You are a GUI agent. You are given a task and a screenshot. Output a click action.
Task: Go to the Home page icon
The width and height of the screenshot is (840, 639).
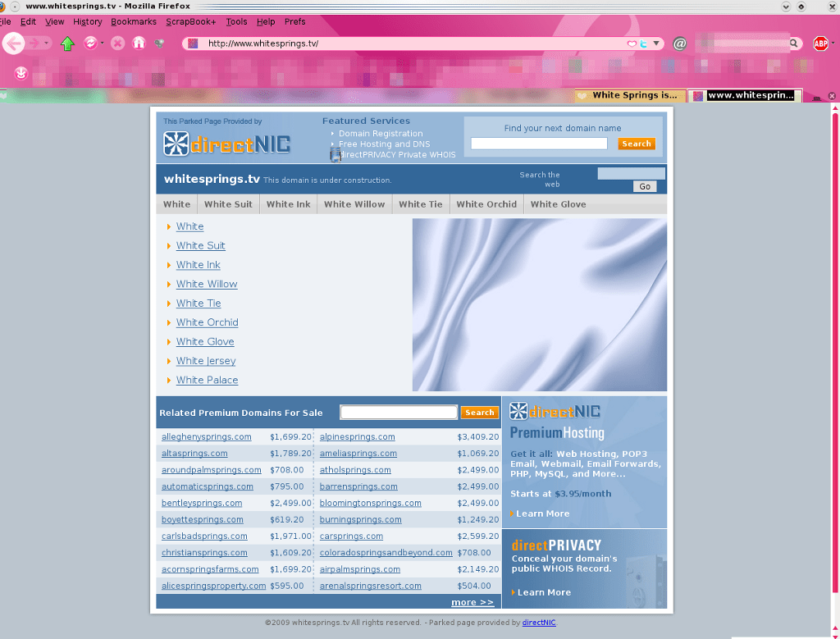click(x=139, y=43)
